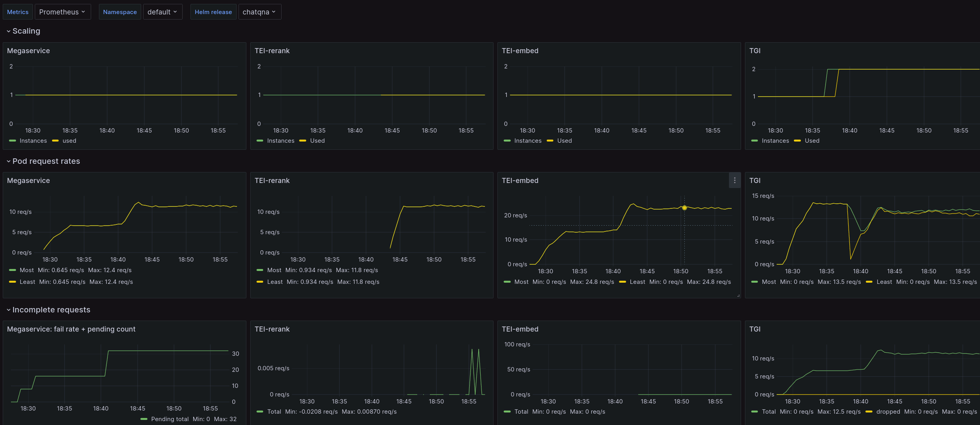Open color picker for Most in TGI request rates
The height and width of the screenshot is (425, 980).
point(754,282)
